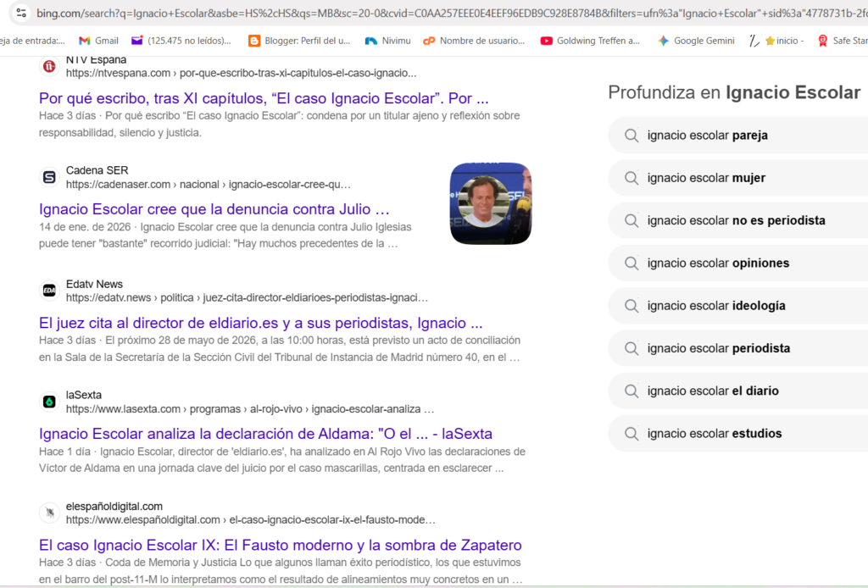Click the elespañoldigital.com site favicon
The height and width of the screenshot is (588, 868).
tap(49, 513)
